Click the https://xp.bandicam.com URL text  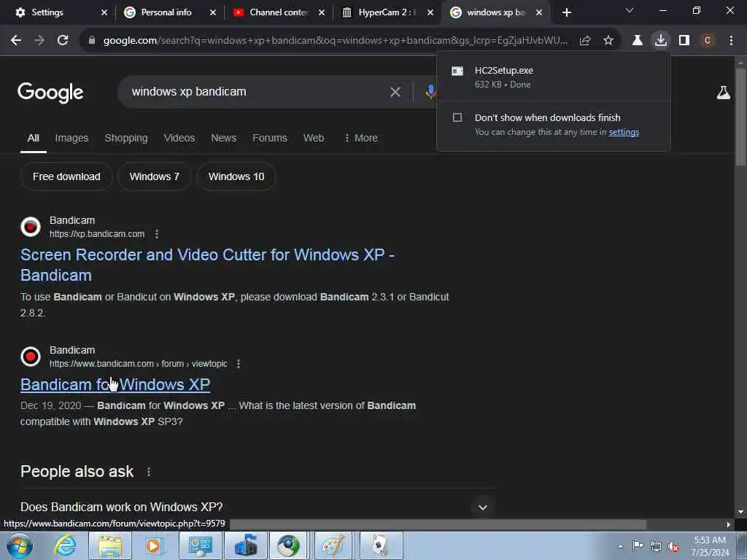coord(97,234)
